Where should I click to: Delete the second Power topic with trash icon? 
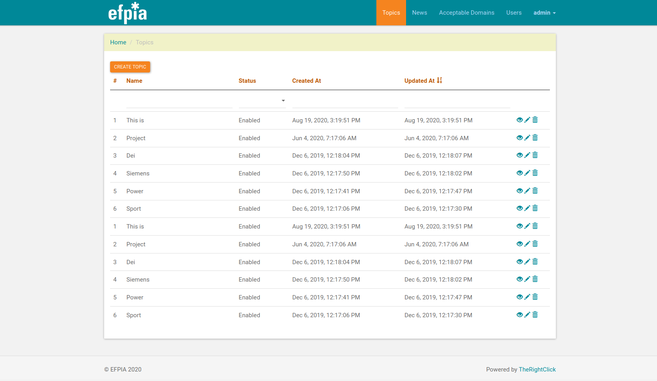pyautogui.click(x=535, y=297)
